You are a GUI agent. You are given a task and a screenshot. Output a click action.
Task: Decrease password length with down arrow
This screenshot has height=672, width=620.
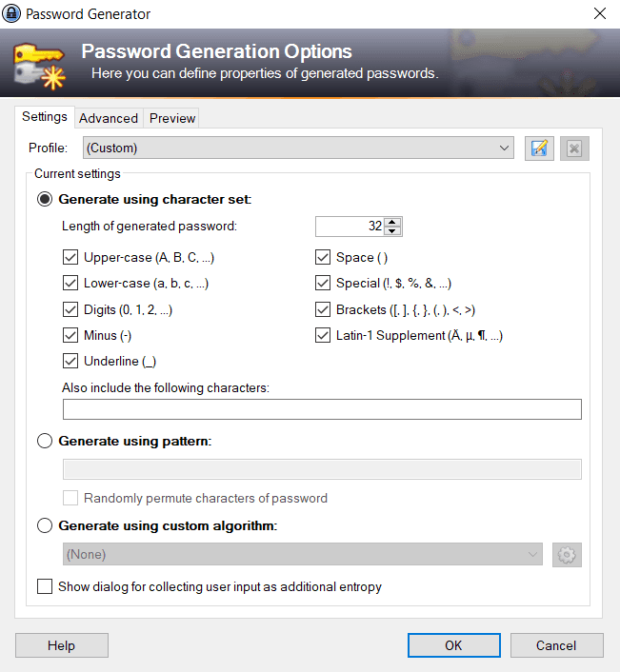point(393,231)
